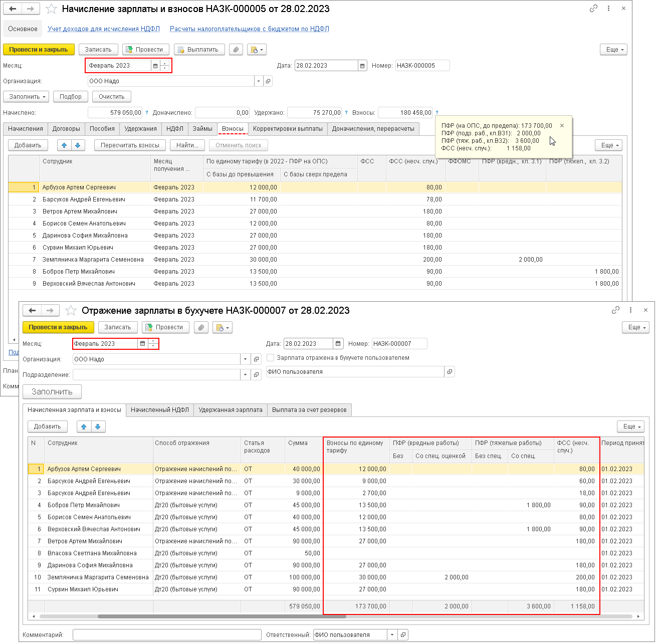Move row down arrow in Отражение зарплаты table
The image size is (657, 644).
[x=98, y=426]
